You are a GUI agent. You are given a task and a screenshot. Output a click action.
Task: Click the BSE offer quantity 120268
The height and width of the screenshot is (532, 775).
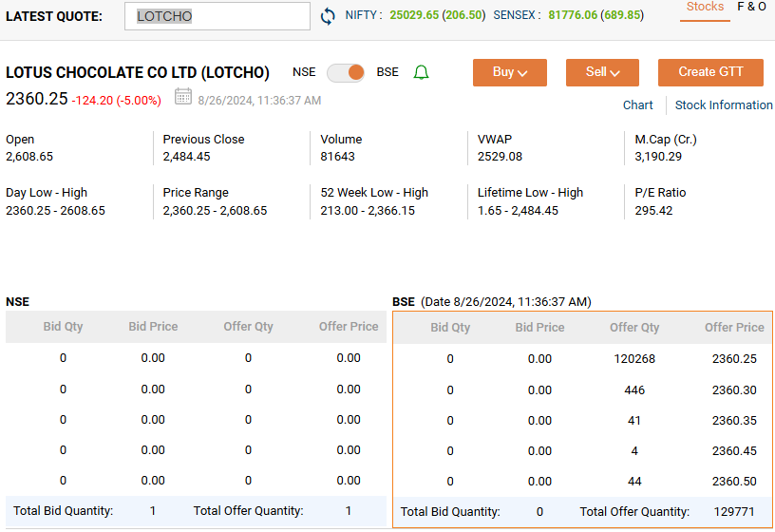coord(634,359)
